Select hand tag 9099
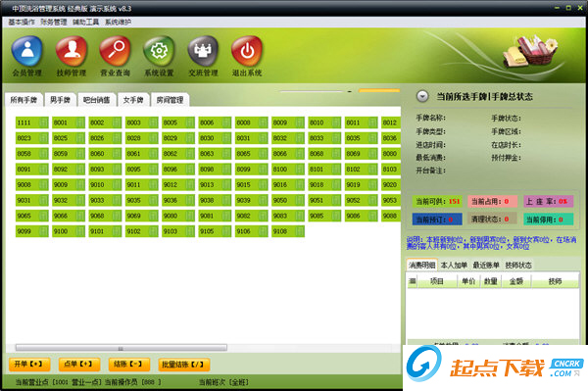 coord(32,231)
